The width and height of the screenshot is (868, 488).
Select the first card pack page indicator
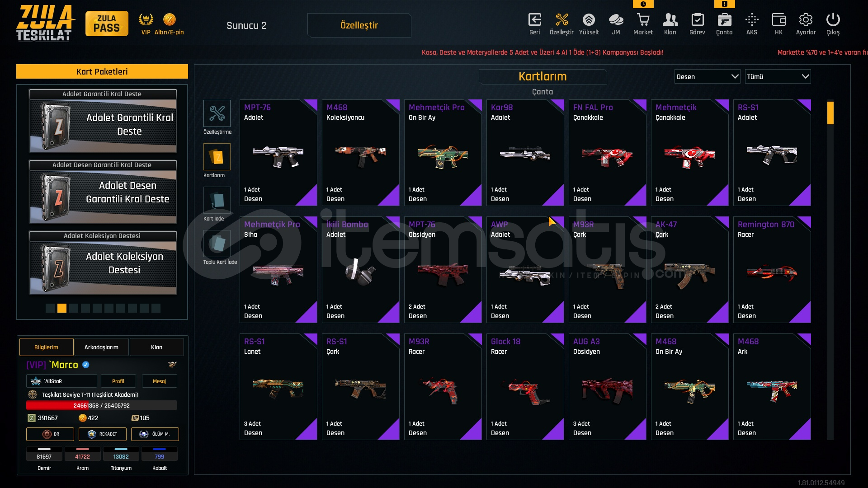click(x=50, y=308)
